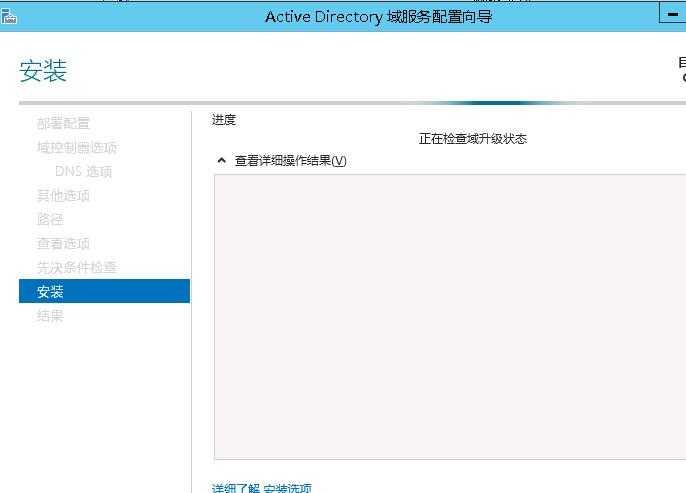Collapse the 查看详细操作结果(V) section
This screenshot has width=686, height=493.
pos(221,161)
